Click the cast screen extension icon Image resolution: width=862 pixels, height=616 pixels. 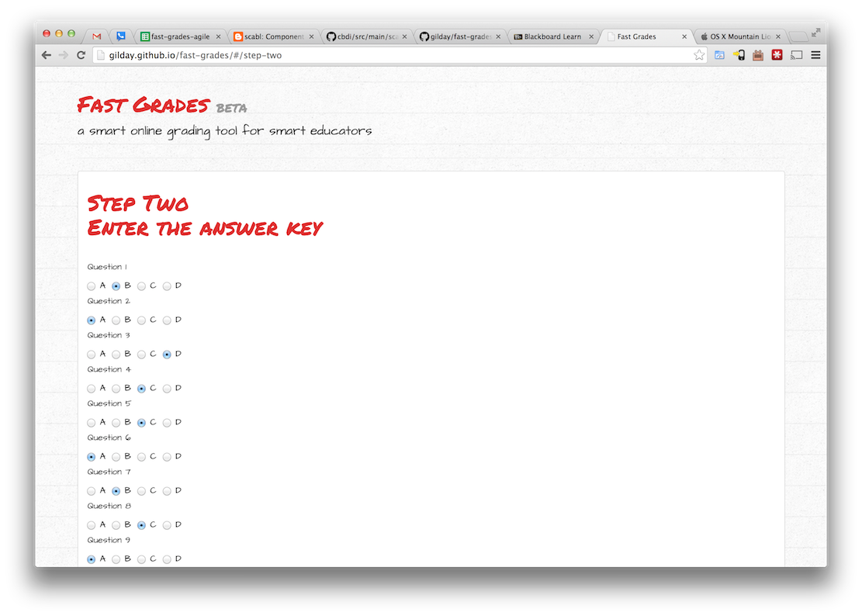coord(796,55)
